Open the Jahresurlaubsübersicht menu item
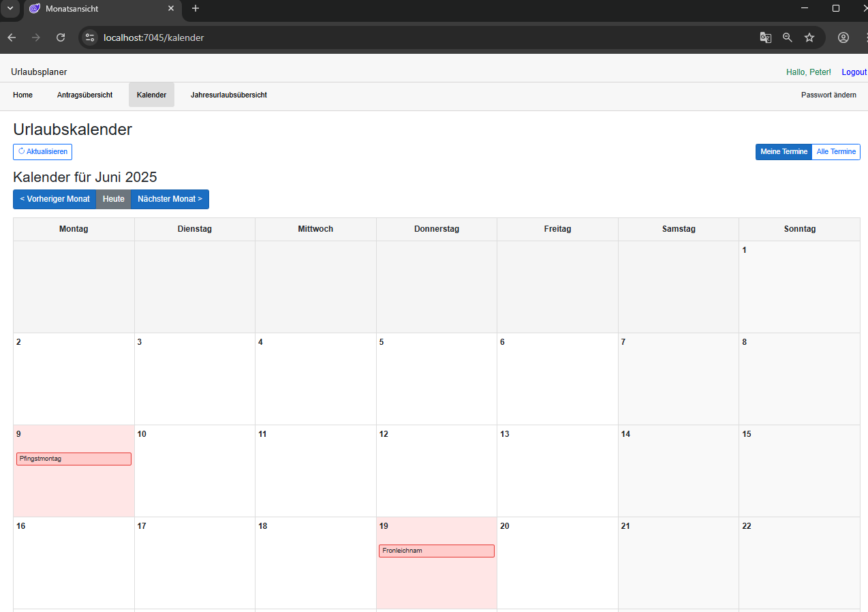Image resolution: width=868 pixels, height=612 pixels. click(x=228, y=95)
